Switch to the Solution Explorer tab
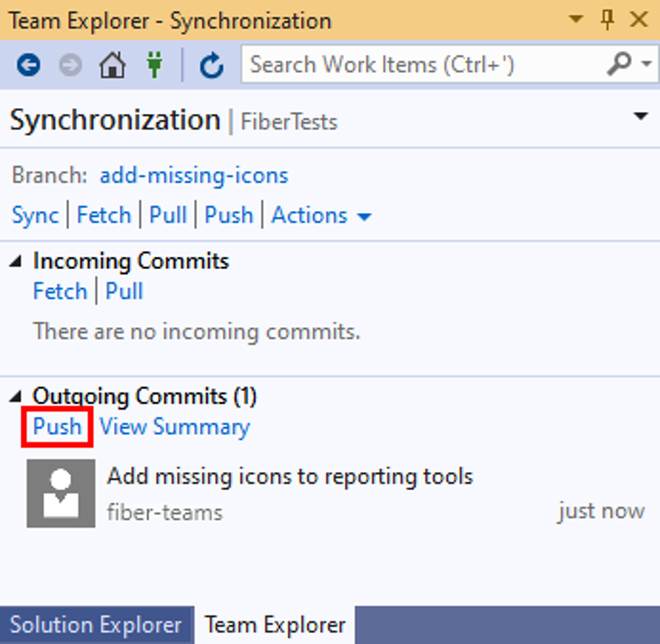Screen dimensions: 660x644 pyautogui.click(x=95, y=624)
